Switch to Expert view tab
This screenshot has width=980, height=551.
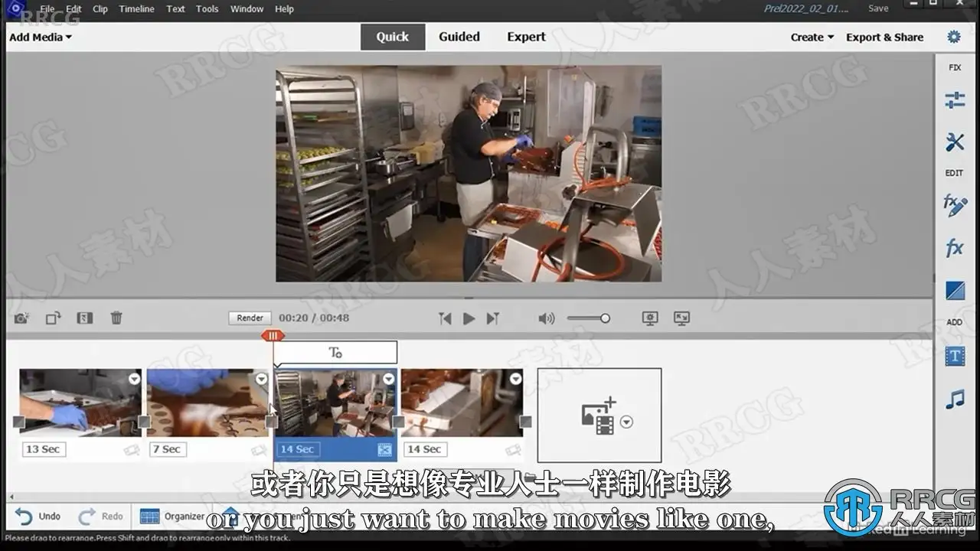527,37
